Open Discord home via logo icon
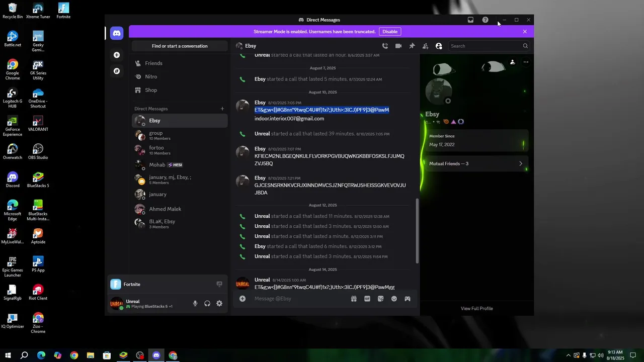The width and height of the screenshot is (644, 362). tap(117, 33)
